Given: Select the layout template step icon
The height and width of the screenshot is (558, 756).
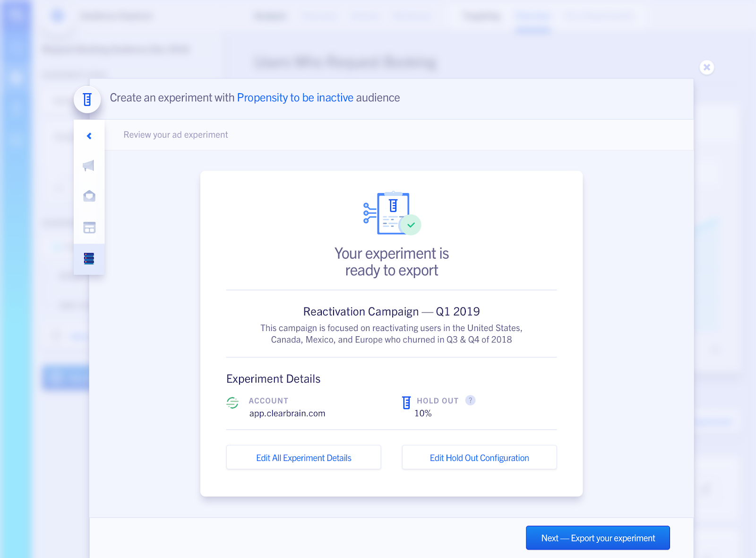Looking at the screenshot, I should [x=89, y=227].
